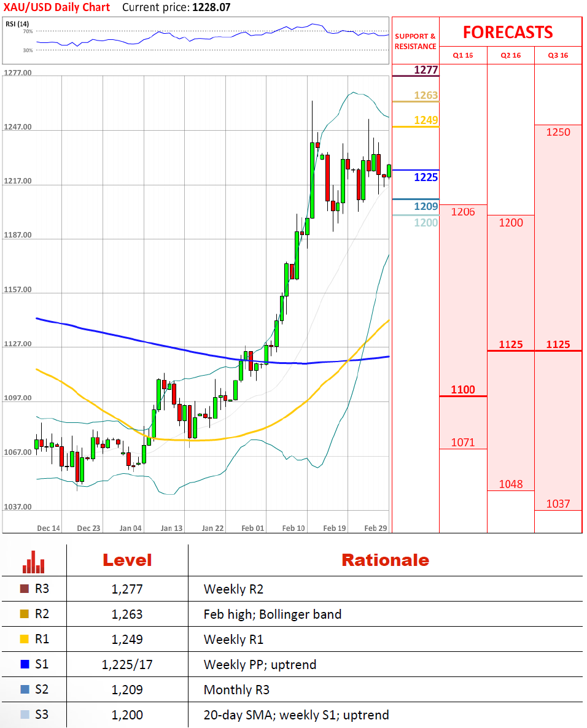Viewport: 587px width, 728px height.
Task: Click the S3 light blue color swatch
Action: point(25,714)
